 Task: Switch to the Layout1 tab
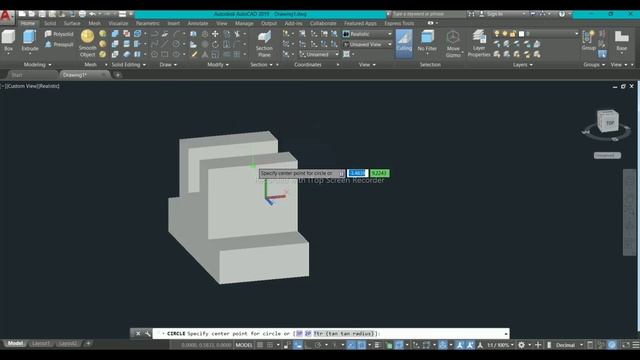[40, 344]
